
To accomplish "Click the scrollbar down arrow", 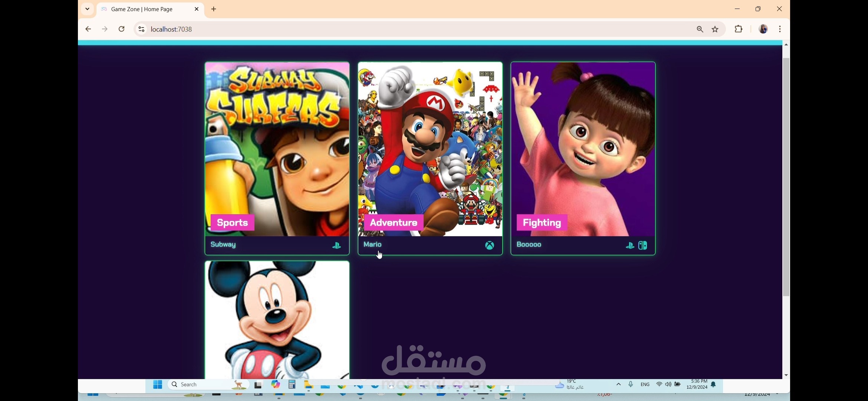I will coord(786,375).
